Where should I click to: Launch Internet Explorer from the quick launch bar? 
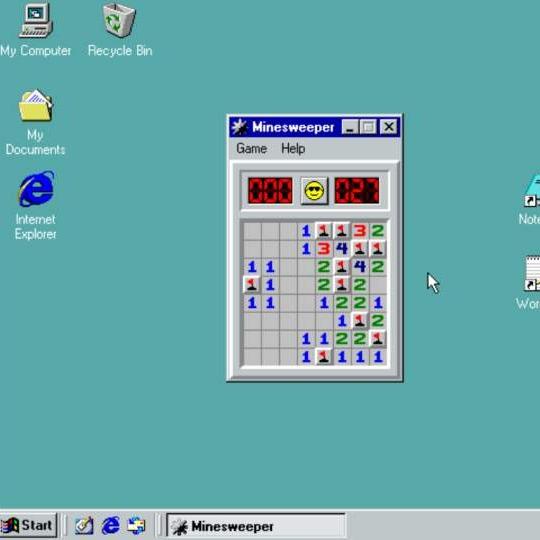point(111,526)
